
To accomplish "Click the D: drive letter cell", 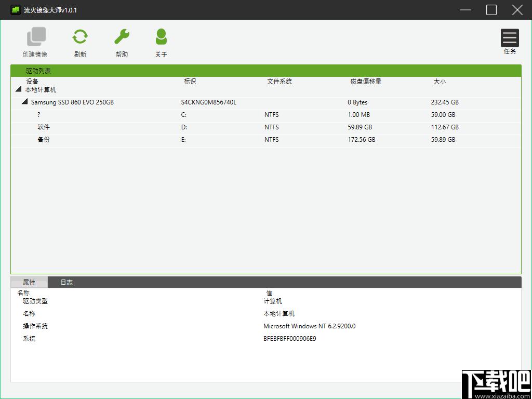I will pyautogui.click(x=184, y=127).
